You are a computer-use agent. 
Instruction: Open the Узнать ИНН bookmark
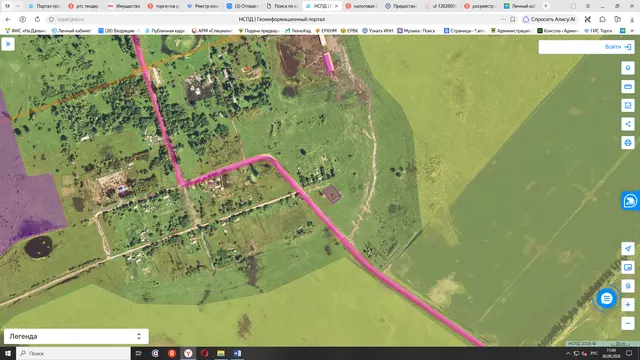(x=378, y=31)
